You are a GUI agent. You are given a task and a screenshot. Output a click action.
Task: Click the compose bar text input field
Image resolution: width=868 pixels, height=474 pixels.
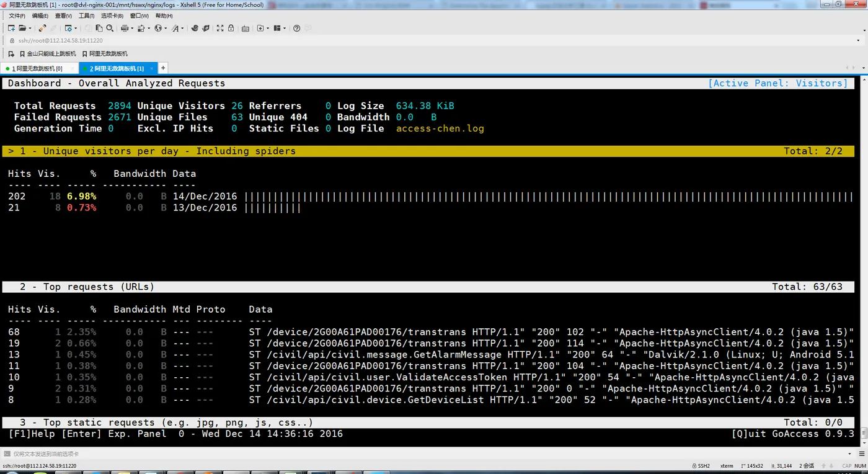[x=428, y=454]
